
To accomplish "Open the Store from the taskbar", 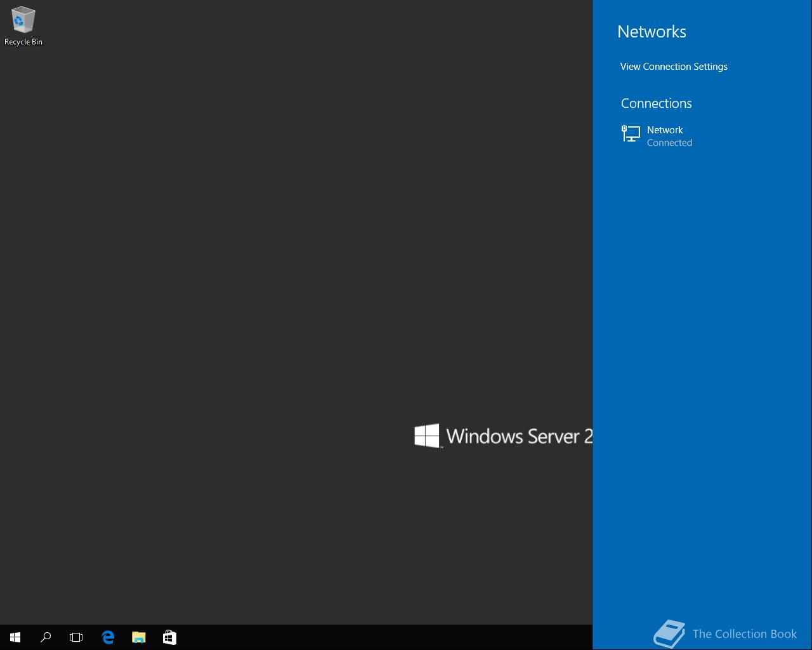I will click(x=169, y=637).
